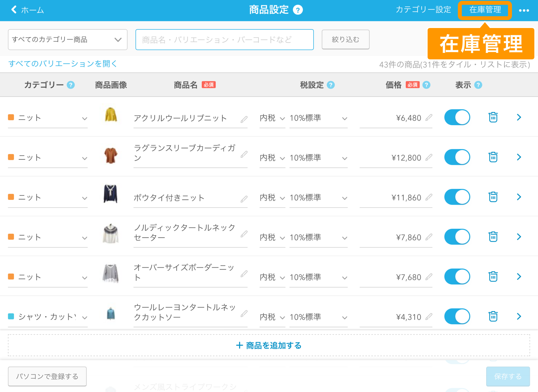Expand details arrow for ボウタイ付きニット

click(519, 197)
